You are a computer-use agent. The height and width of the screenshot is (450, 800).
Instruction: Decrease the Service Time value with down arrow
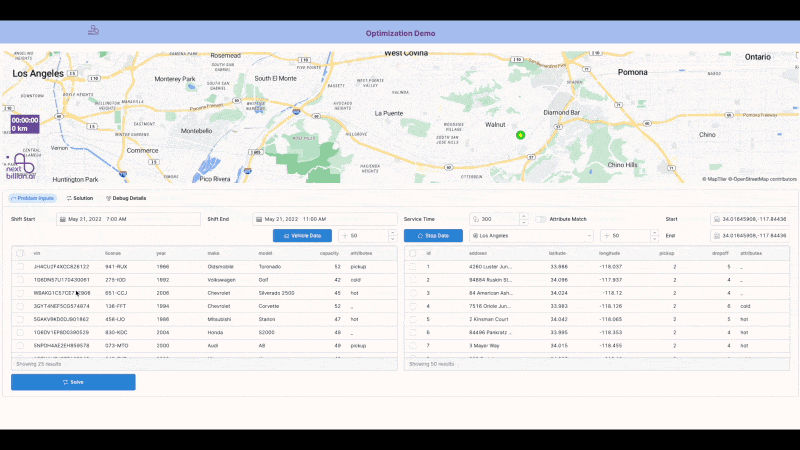(523, 222)
